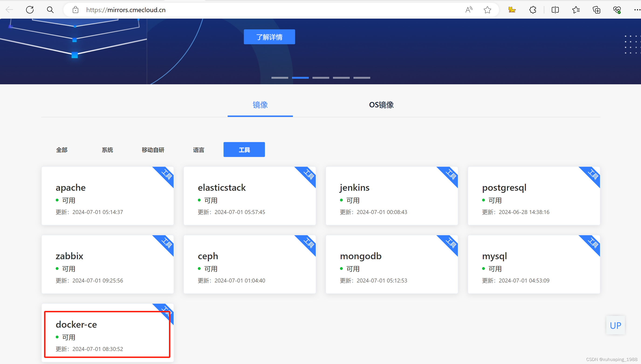Click the green status dot on postgresql card
This screenshot has height=364, width=641.
[483, 200]
